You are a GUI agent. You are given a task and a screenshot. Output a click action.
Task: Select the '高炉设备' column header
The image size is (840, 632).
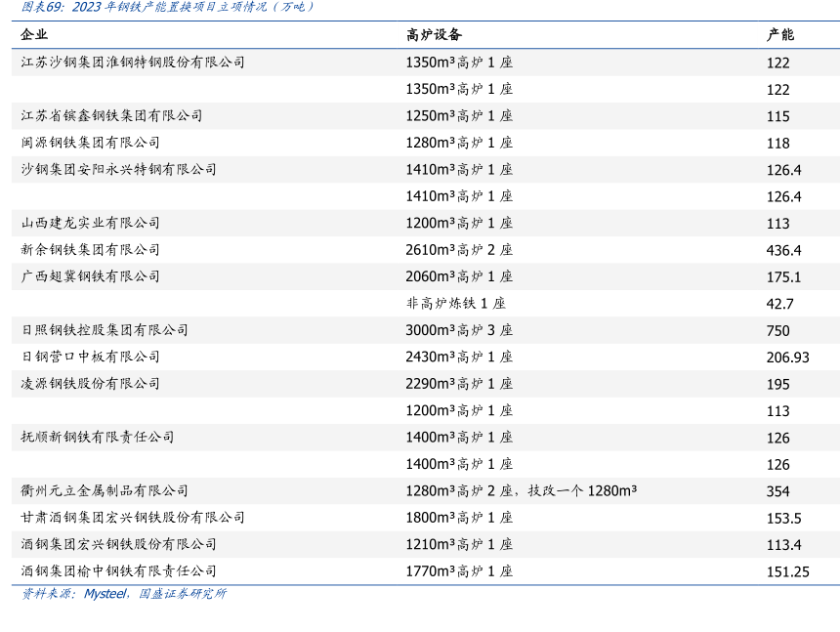(434, 35)
